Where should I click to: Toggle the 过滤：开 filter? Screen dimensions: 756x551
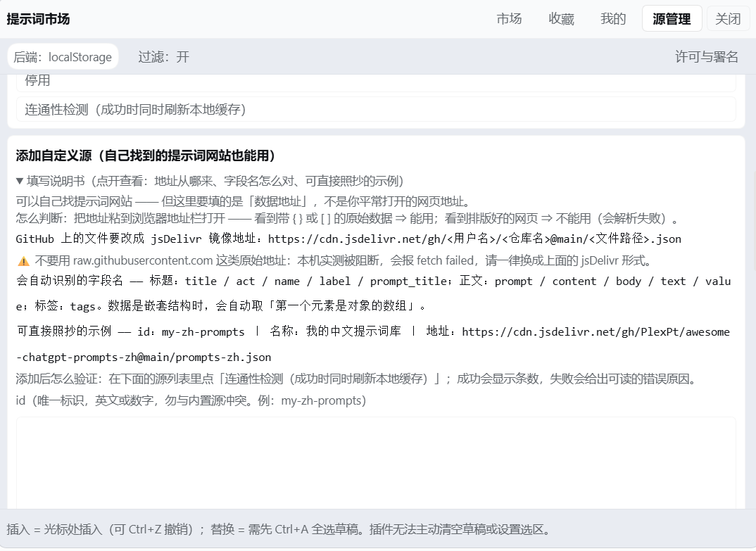[163, 57]
